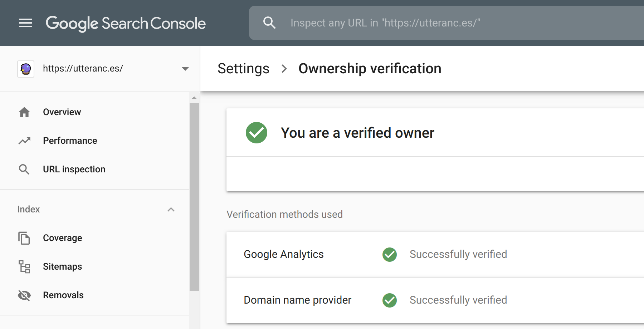Click the Overview home icon
Screen dimensions: 644x329
click(x=24, y=112)
